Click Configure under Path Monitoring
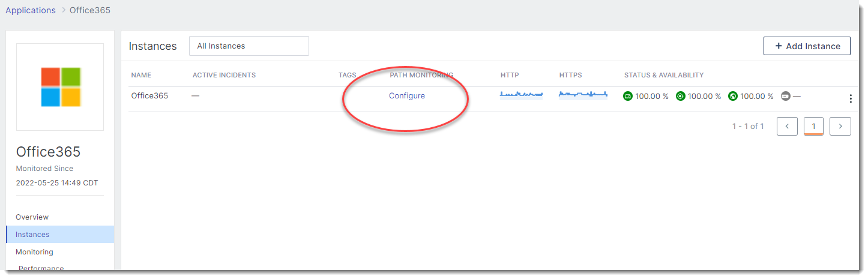The image size is (868, 279). 407,96
